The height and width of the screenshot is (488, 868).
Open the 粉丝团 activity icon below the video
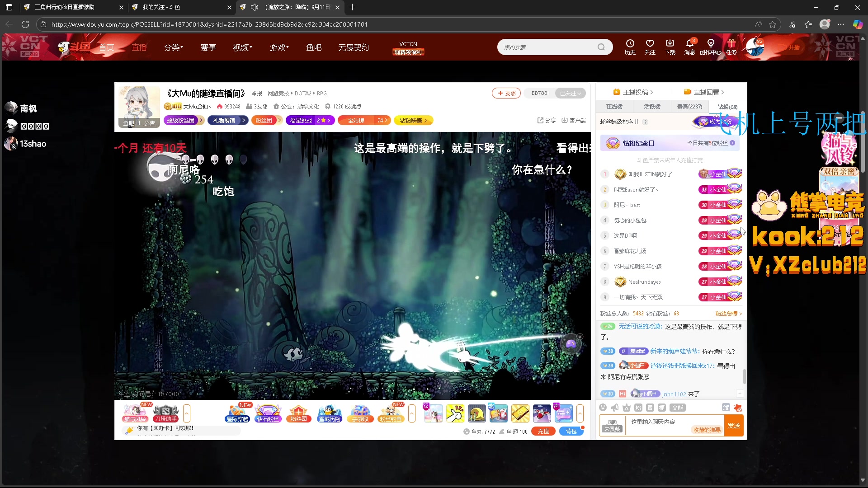click(x=299, y=413)
